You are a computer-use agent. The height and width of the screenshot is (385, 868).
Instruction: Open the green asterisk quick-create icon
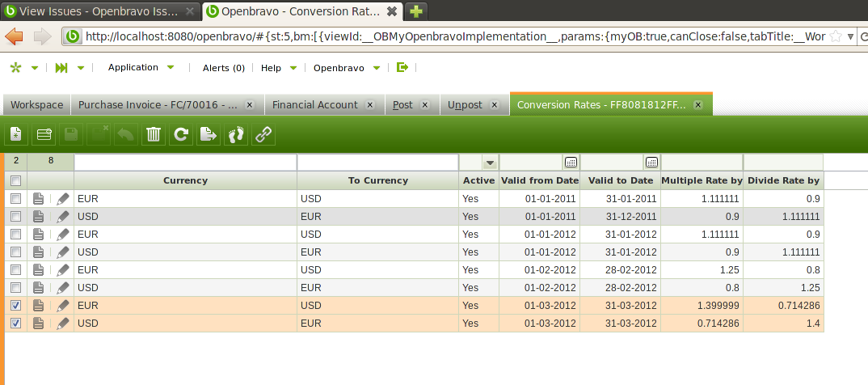pos(16,68)
